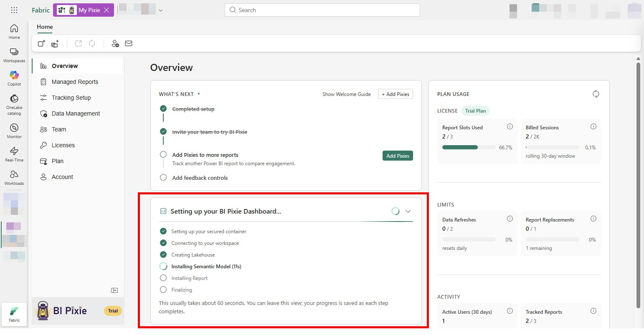
Task: Show info for Report Replacements
Action: [593, 219]
